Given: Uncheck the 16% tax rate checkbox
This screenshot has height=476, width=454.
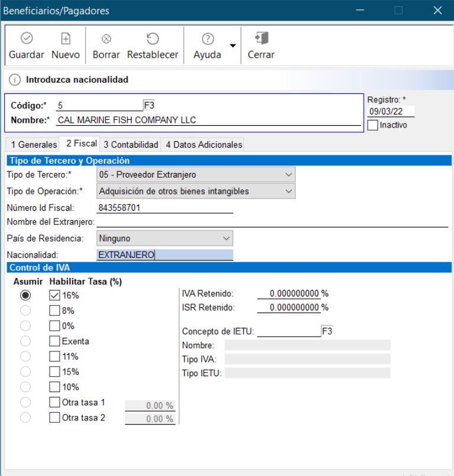Looking at the screenshot, I should (55, 295).
